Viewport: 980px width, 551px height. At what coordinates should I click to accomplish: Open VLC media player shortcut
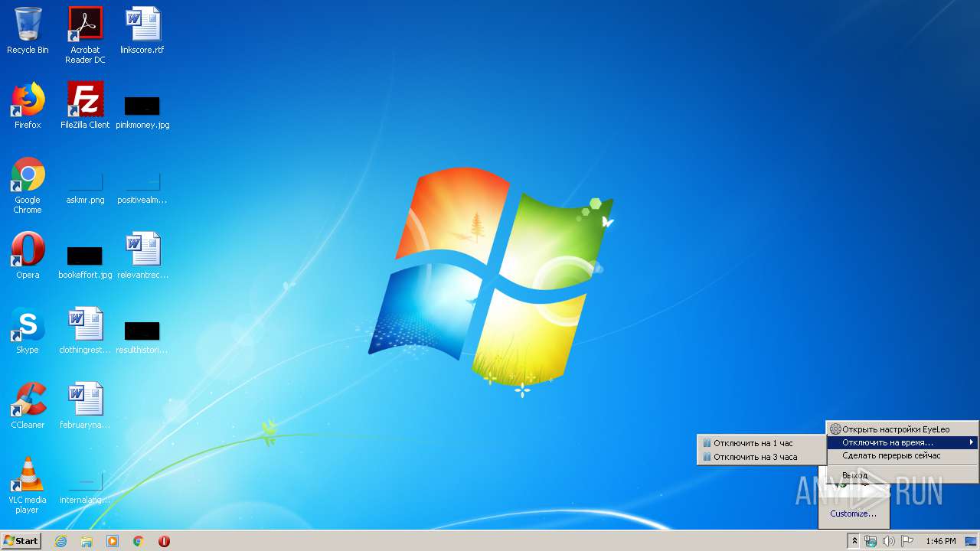coord(28,485)
